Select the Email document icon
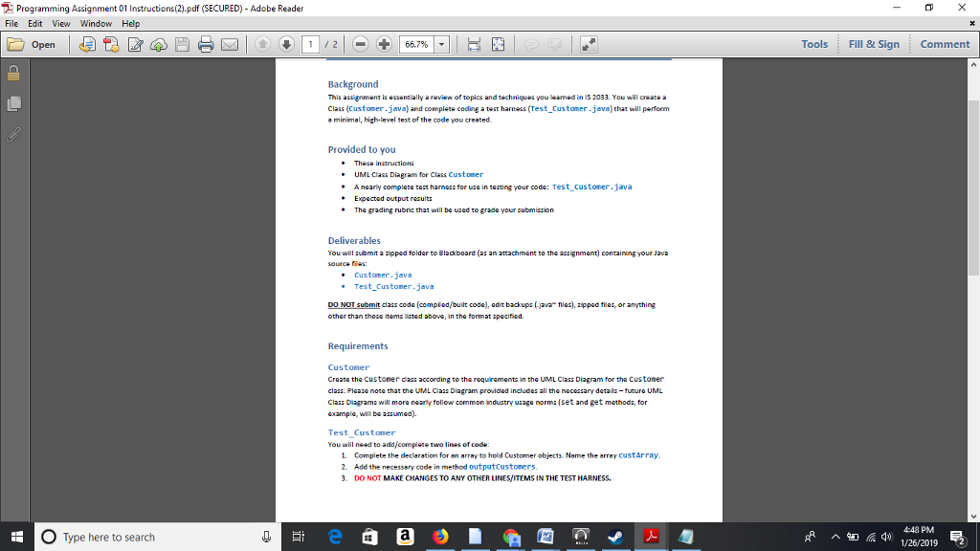 [x=229, y=43]
